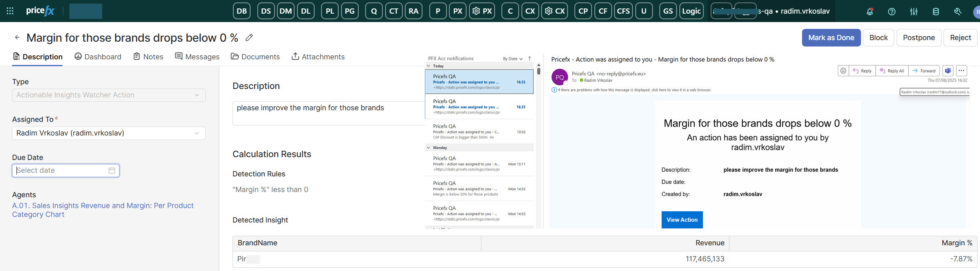Click the notification bell icon
Screen dimensions: 980x271
click(869, 12)
